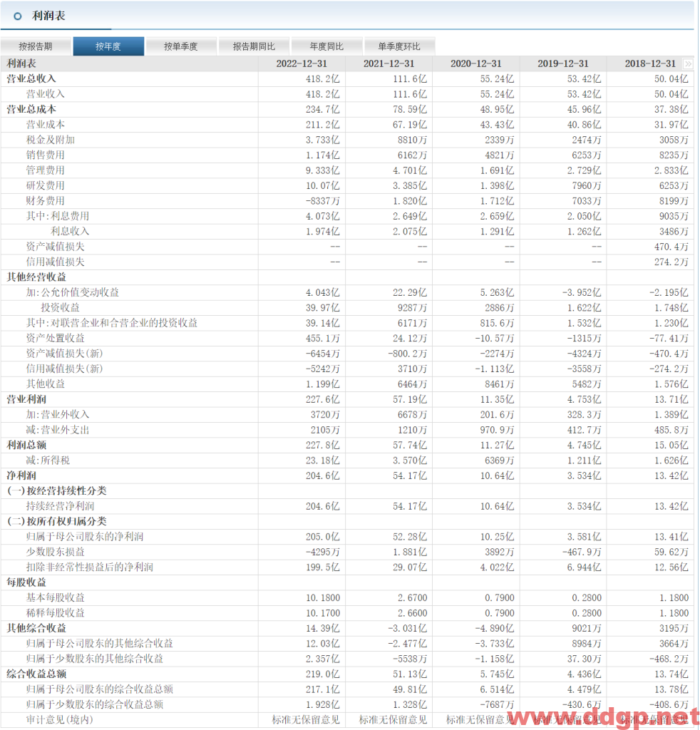This screenshot has width=700, height=730.
Task: Click the 其中:利息费用 row label
Action: tap(58, 216)
